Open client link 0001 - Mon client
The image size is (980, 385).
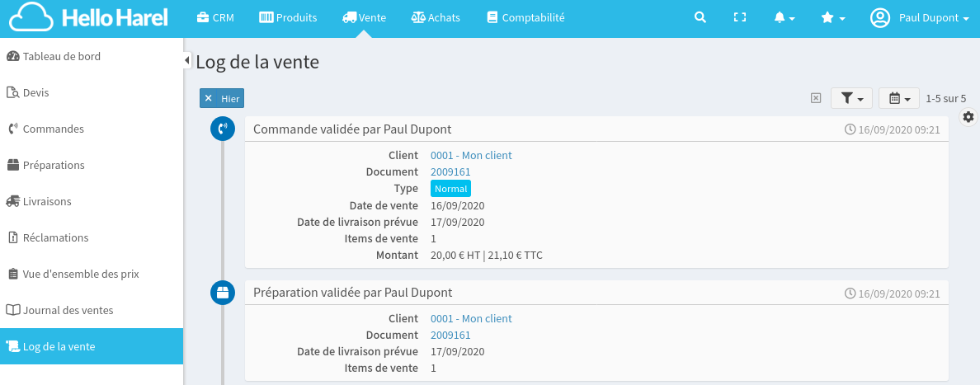(x=471, y=155)
